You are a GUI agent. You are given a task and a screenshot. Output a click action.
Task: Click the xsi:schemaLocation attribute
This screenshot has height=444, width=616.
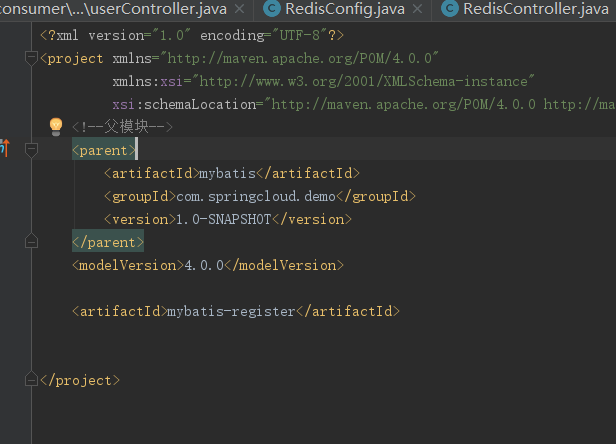click(184, 105)
